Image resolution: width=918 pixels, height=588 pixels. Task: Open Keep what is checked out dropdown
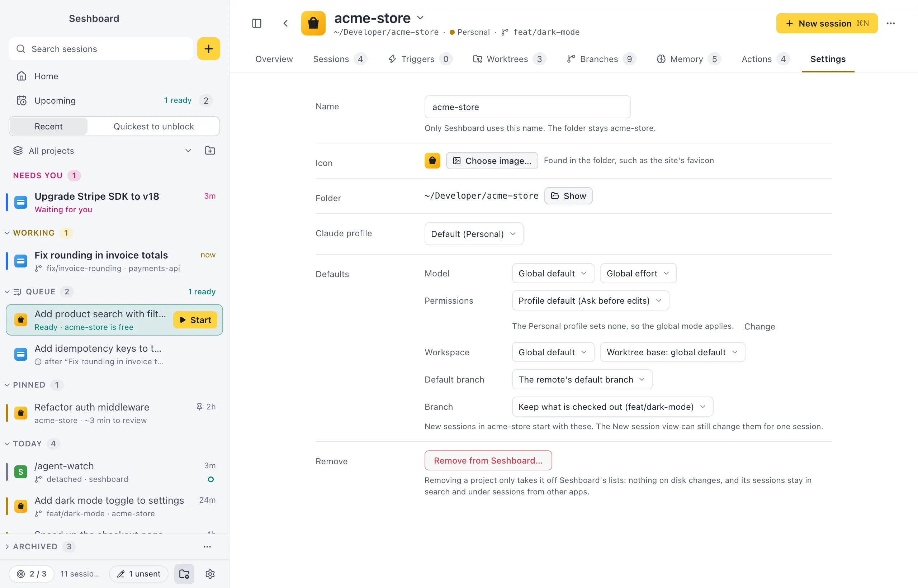click(612, 407)
